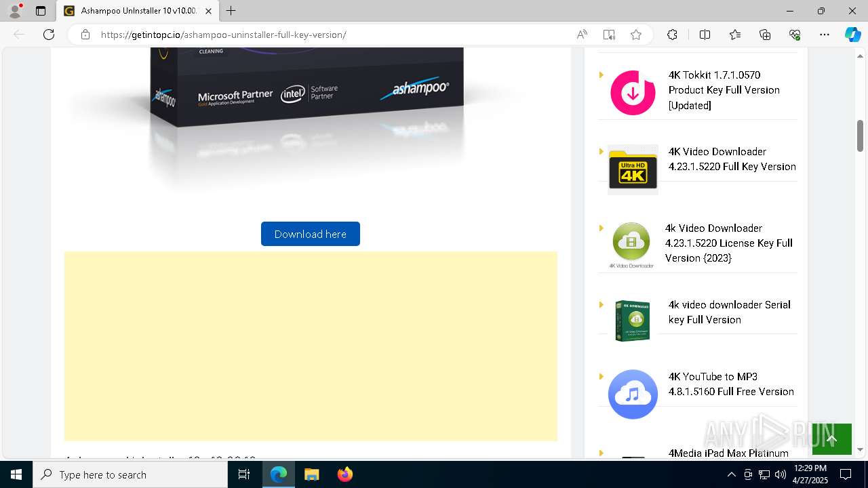Image resolution: width=868 pixels, height=488 pixels.
Task: Open 4k video downloader Serial key link
Action: pyautogui.click(x=730, y=312)
